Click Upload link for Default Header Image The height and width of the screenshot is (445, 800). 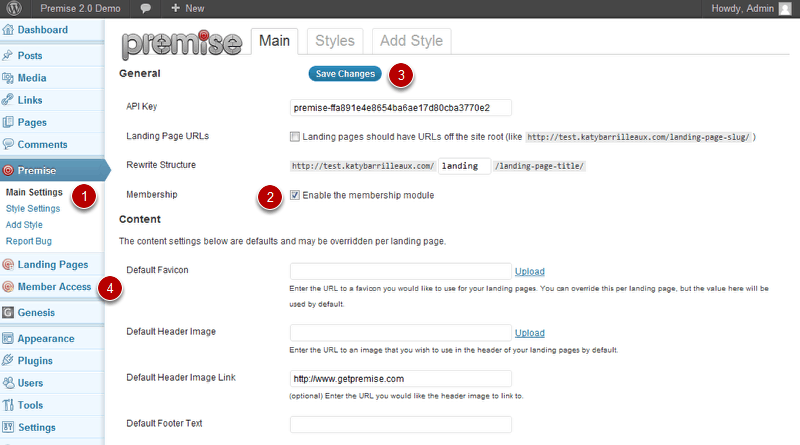pyautogui.click(x=530, y=333)
